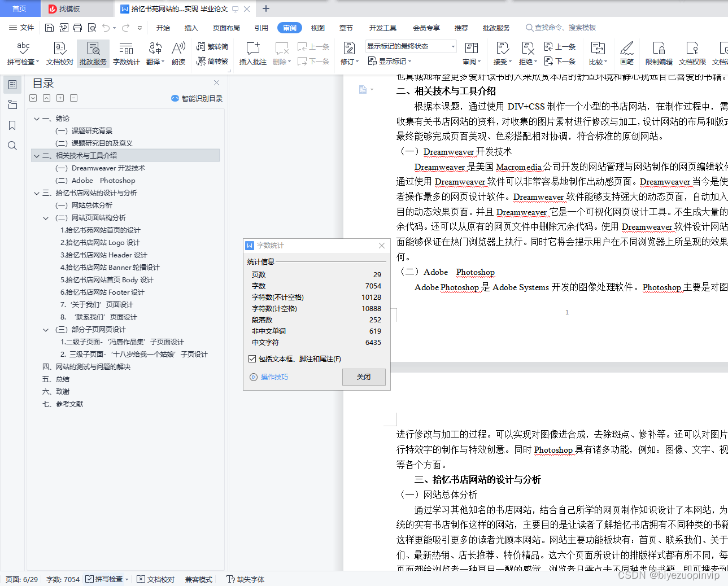
Task: Close the 目录 navigation pane
Action: pyautogui.click(x=216, y=83)
